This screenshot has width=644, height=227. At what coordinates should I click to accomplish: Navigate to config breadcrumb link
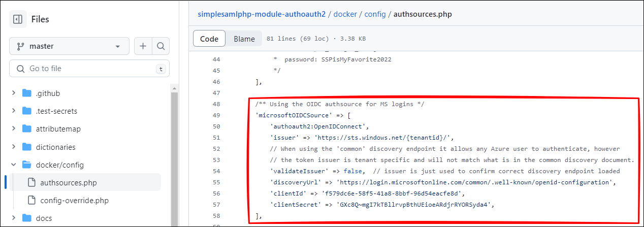click(375, 14)
